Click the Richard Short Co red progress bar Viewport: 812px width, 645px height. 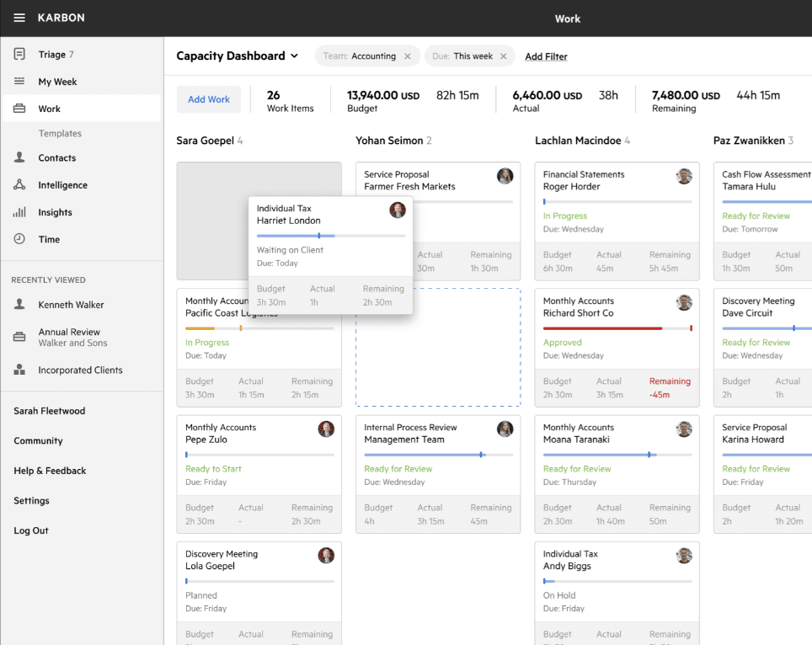(602, 328)
